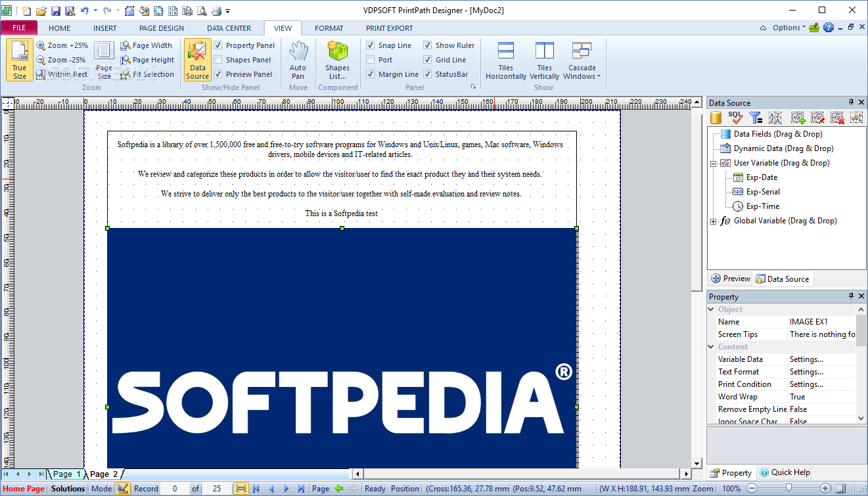
Task: Enable the Shapes Panel checkbox
Action: coord(218,60)
